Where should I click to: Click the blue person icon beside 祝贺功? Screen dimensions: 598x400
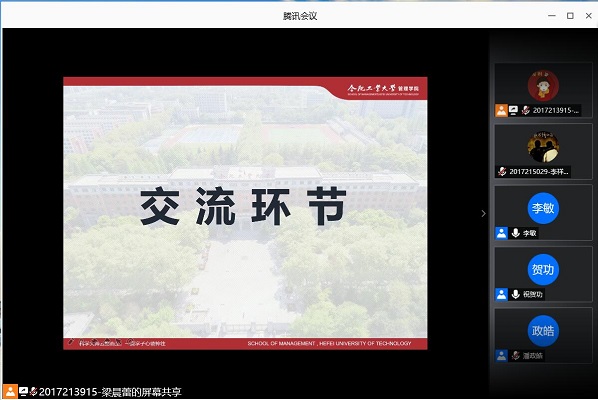(502, 294)
